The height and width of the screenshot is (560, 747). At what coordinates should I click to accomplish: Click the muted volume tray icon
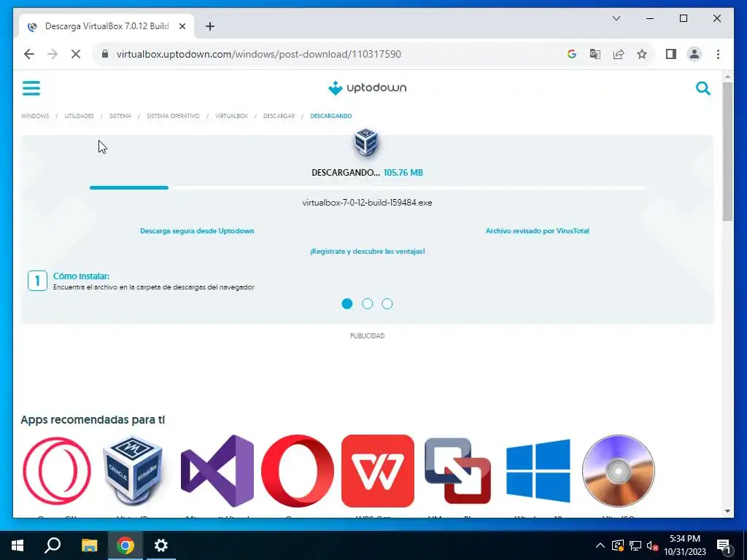(653, 545)
